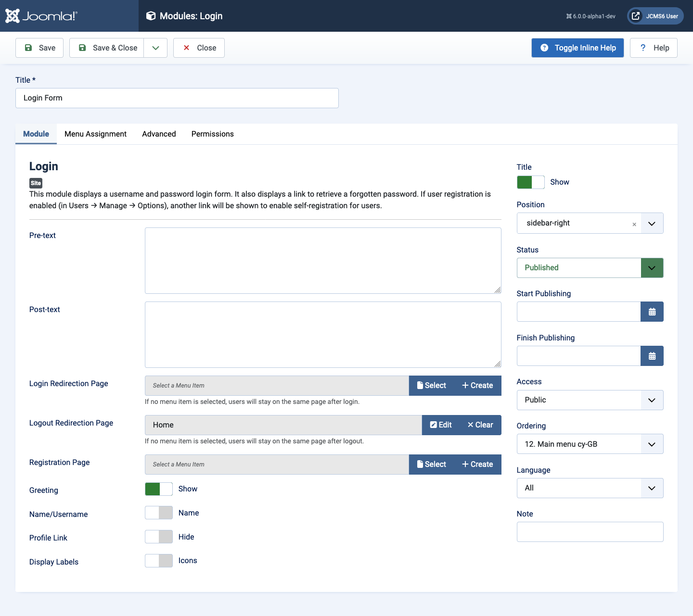This screenshot has height=616, width=693.
Task: Open the Position sidebar-right dropdown
Action: click(x=652, y=223)
